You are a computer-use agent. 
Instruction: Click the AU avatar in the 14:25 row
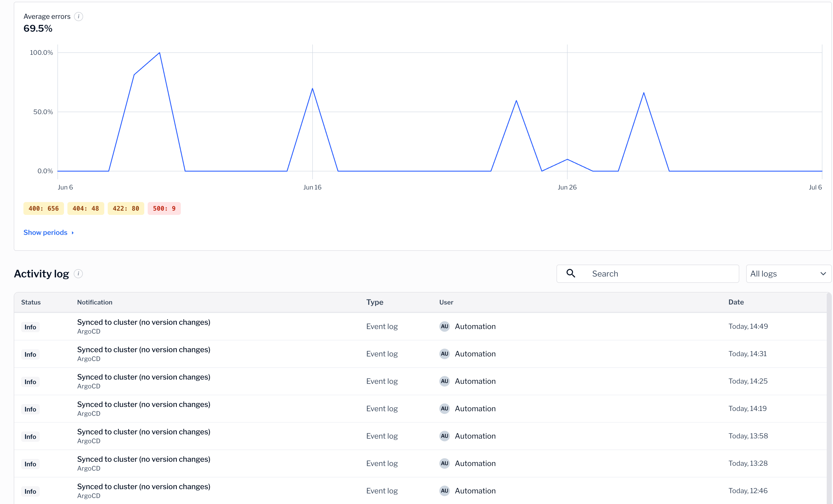pos(444,381)
